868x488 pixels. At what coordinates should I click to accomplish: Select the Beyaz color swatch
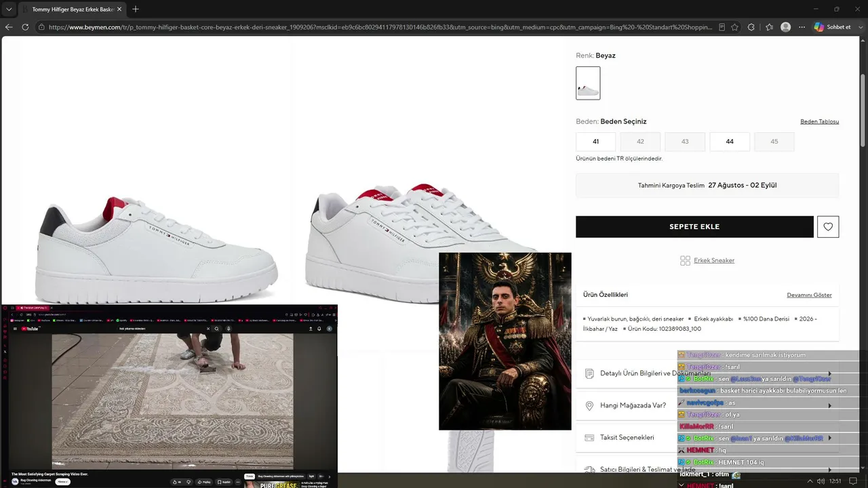[x=588, y=83]
